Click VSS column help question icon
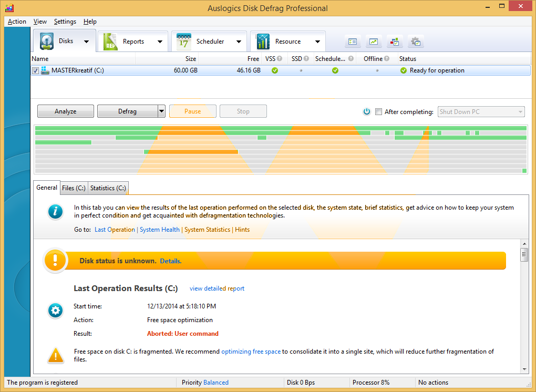536x392 pixels. point(279,58)
